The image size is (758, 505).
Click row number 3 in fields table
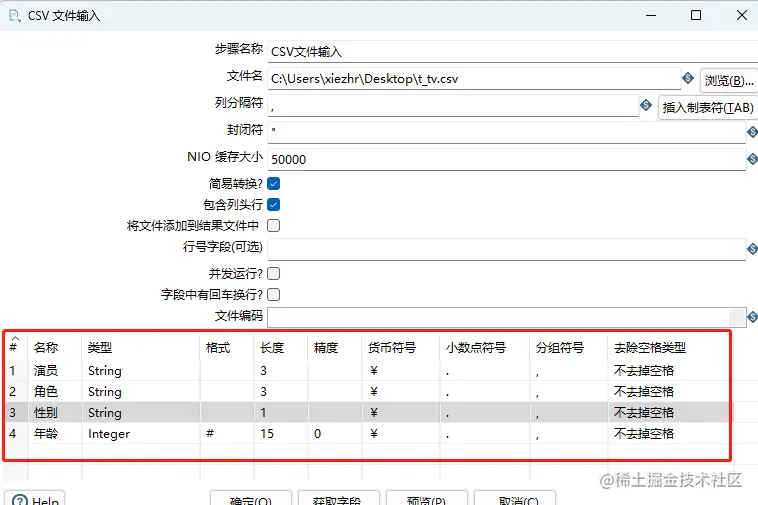click(x=15, y=413)
